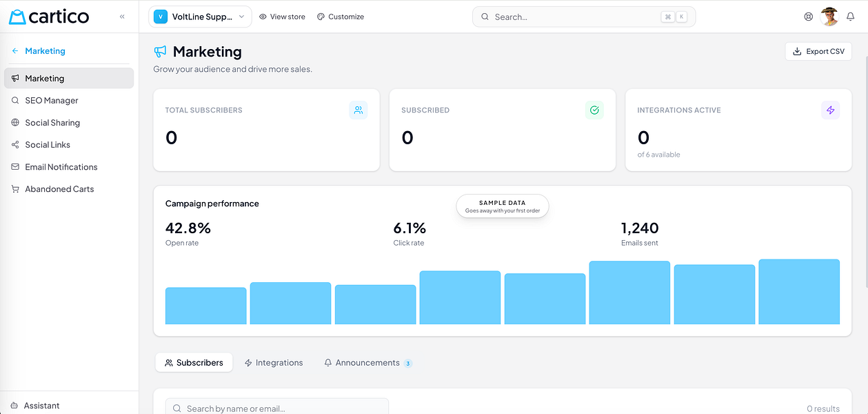Export subscribers with Export CSV
868x414 pixels.
point(818,51)
